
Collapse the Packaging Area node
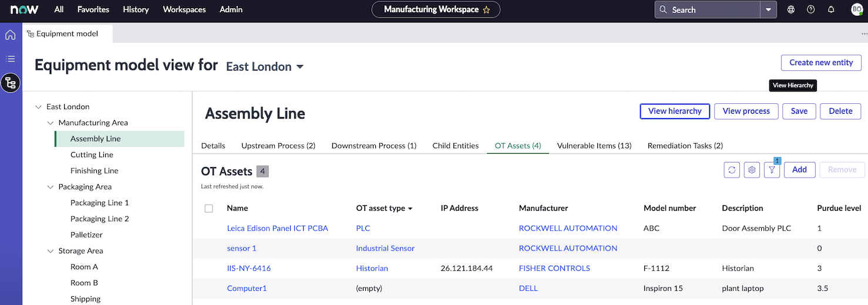pos(51,187)
